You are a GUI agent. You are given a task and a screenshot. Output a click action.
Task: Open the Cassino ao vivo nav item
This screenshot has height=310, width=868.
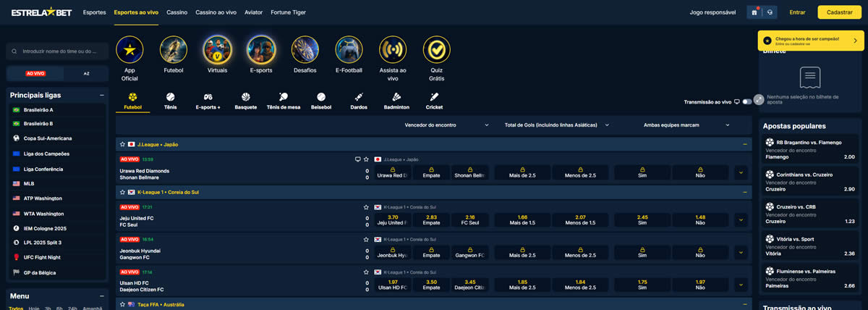(x=216, y=12)
